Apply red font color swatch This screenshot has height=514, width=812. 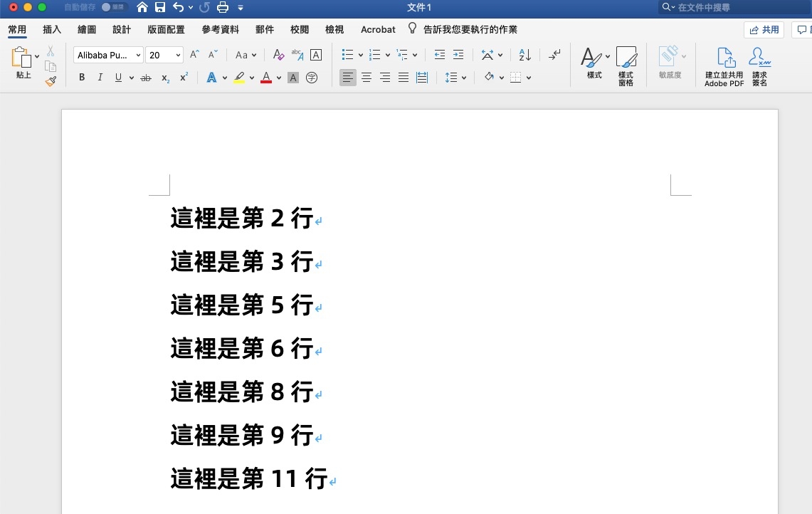tap(266, 78)
